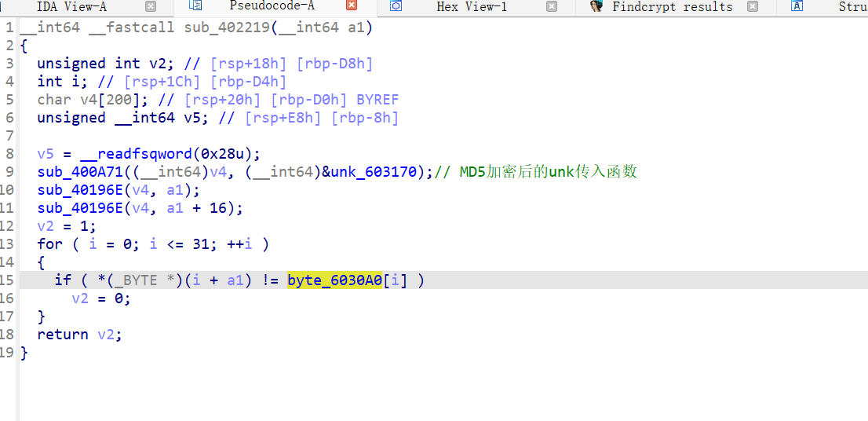Click the int i declaration
Image resolution: width=868 pixels, height=421 pixels.
point(63,82)
